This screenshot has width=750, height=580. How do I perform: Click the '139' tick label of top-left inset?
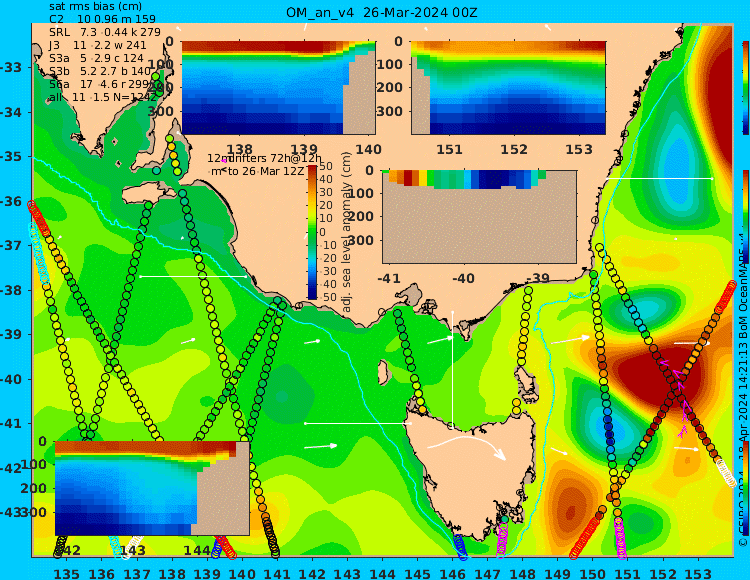(x=305, y=149)
